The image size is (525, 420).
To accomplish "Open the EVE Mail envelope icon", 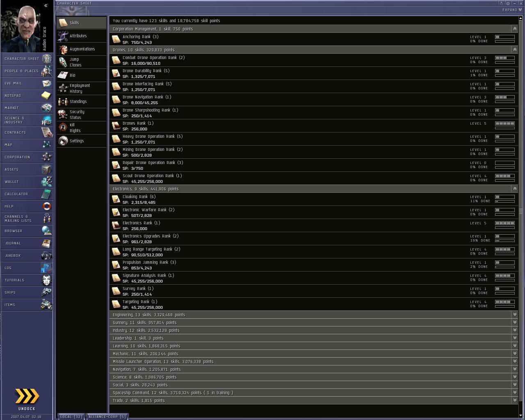I will coord(47,83).
